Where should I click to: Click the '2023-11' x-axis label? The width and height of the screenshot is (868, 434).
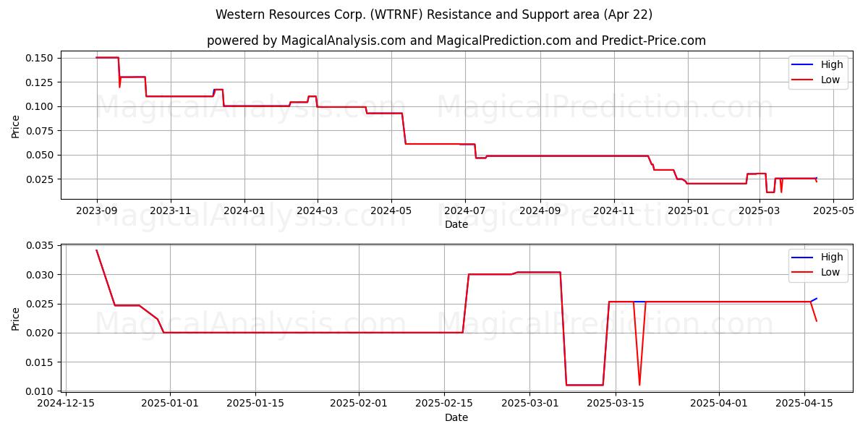[x=171, y=210]
